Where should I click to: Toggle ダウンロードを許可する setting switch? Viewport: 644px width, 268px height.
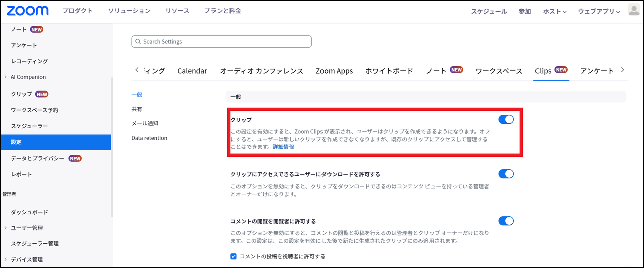506,174
